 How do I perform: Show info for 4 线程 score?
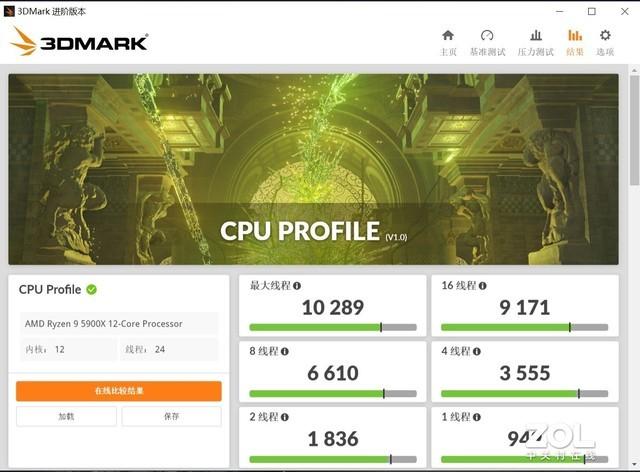pyautogui.click(x=476, y=351)
